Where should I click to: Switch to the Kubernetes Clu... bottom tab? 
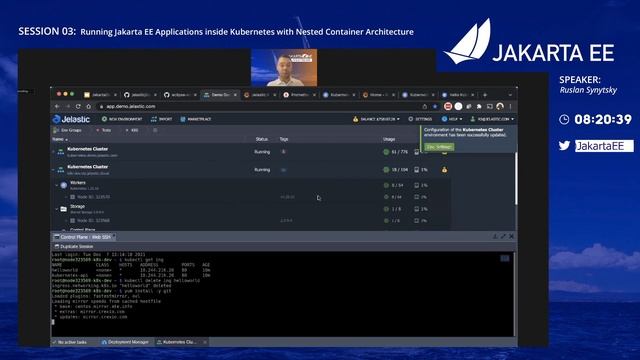coord(178,342)
